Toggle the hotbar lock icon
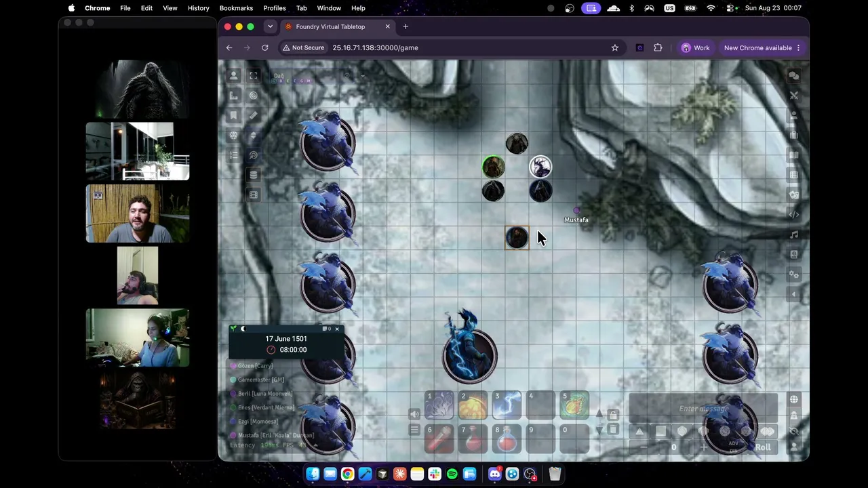This screenshot has height=488, width=868. [x=613, y=414]
